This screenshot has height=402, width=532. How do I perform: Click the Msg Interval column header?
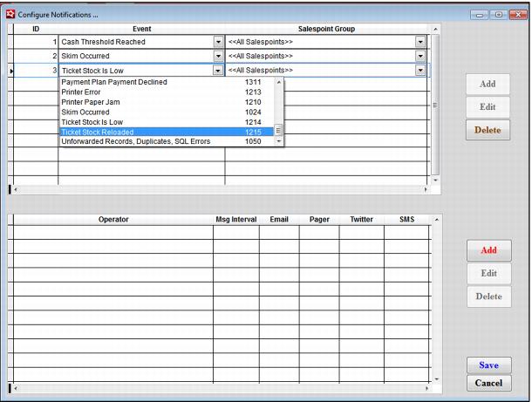[x=236, y=220]
